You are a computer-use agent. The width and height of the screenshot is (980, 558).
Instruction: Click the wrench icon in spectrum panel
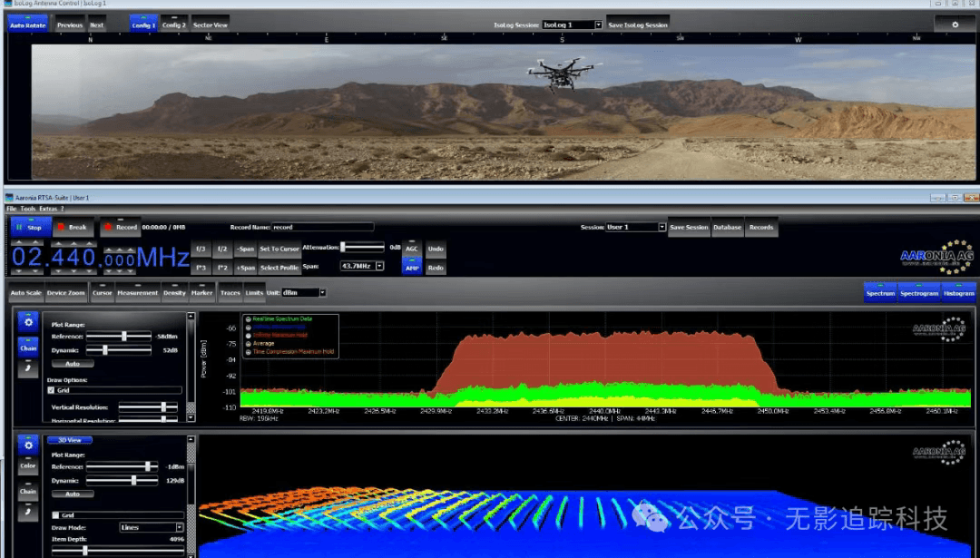(x=28, y=369)
